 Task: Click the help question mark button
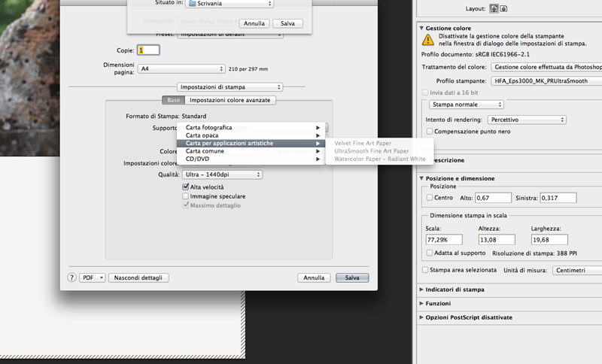[x=72, y=278]
